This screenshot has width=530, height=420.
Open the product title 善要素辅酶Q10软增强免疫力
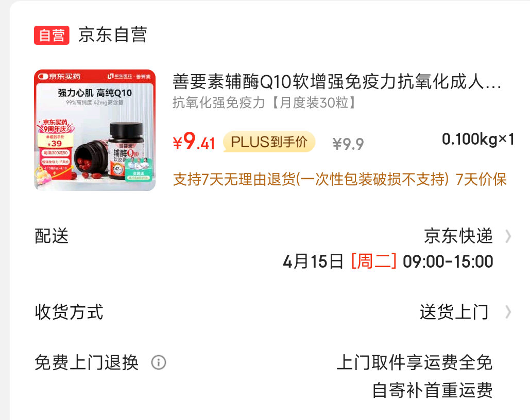click(x=337, y=82)
